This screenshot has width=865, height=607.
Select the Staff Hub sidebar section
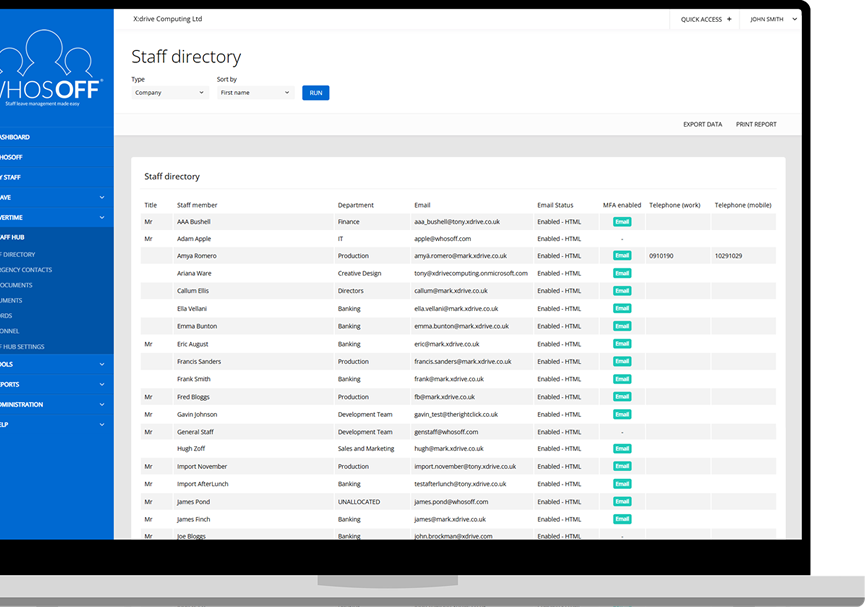pos(57,237)
